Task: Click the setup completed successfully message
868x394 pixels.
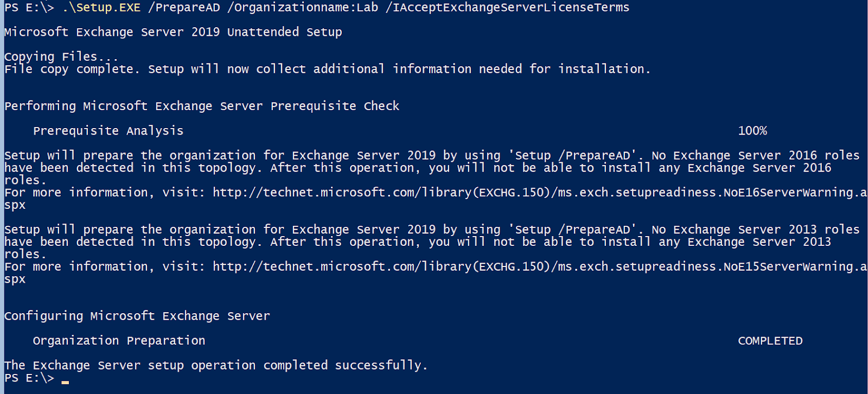Action: [216, 365]
